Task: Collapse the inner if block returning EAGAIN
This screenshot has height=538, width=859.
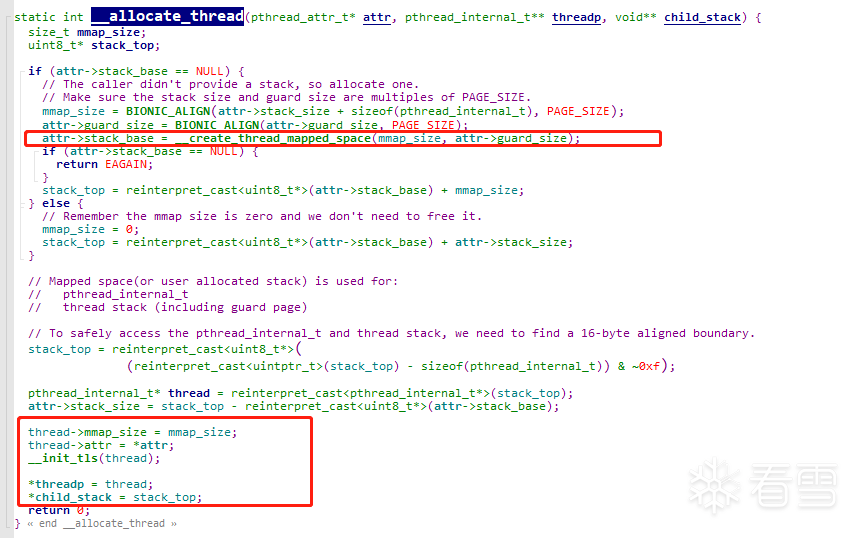Action: coord(37,151)
